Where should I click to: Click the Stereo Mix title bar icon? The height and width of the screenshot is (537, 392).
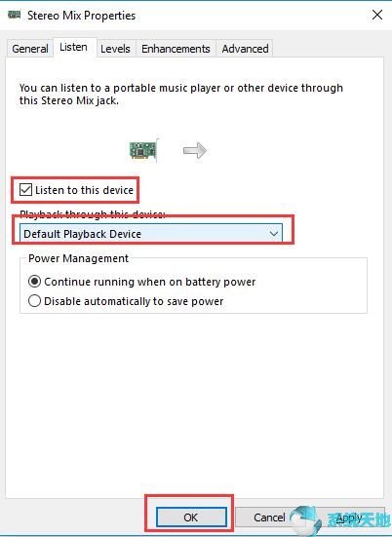coord(14,15)
